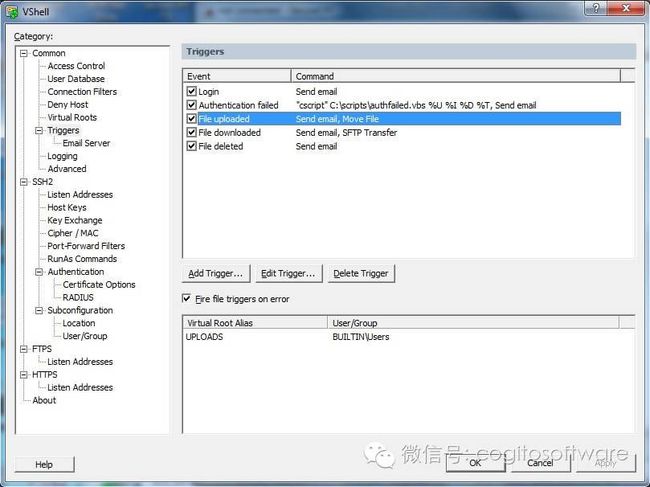Open Email Server settings

pos(86,143)
